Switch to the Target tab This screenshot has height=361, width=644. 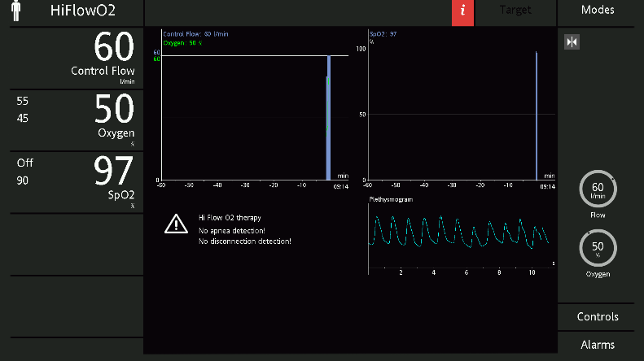tap(515, 11)
